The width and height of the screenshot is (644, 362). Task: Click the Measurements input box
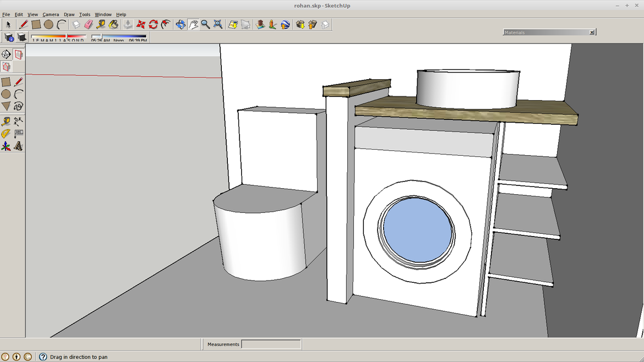click(271, 344)
